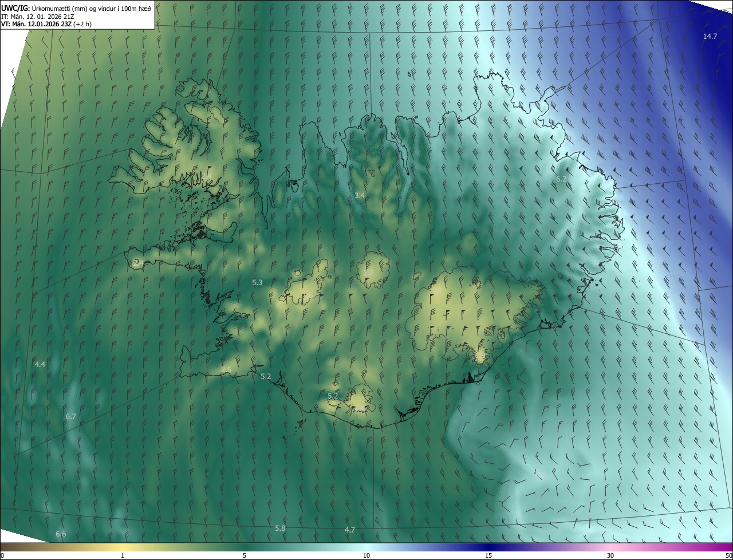Click the 6.7 value label over southwestern sea
Viewport: 733px width, 560px height.
[71, 417]
